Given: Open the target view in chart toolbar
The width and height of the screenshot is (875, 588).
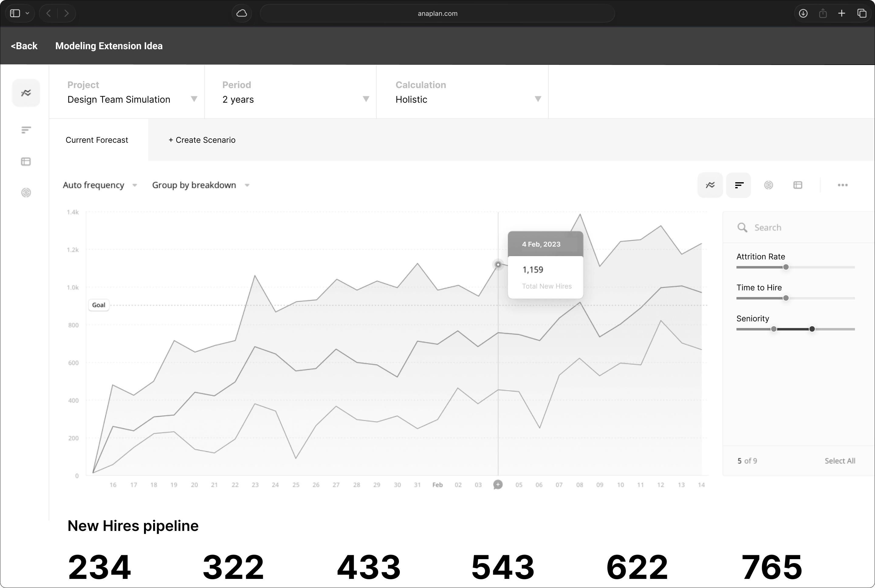Looking at the screenshot, I should coord(768,185).
